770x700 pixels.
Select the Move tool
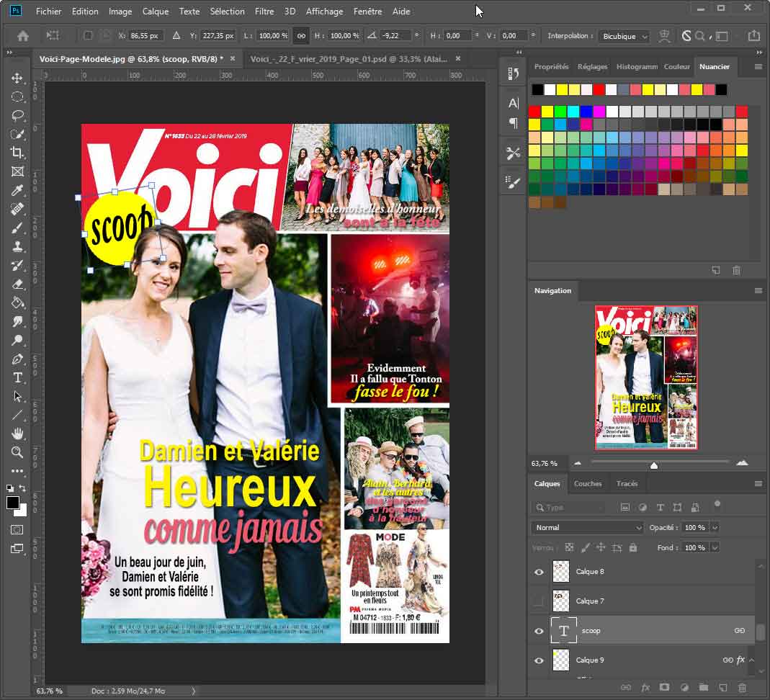click(x=17, y=78)
